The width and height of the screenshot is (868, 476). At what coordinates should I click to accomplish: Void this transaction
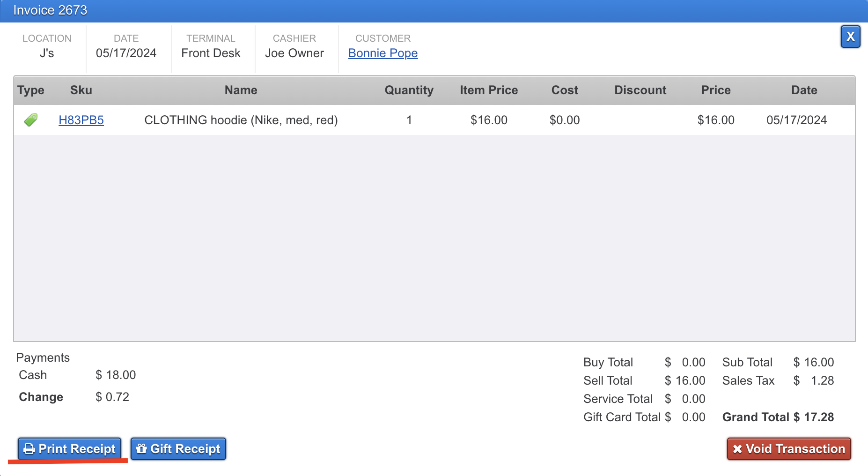point(789,449)
